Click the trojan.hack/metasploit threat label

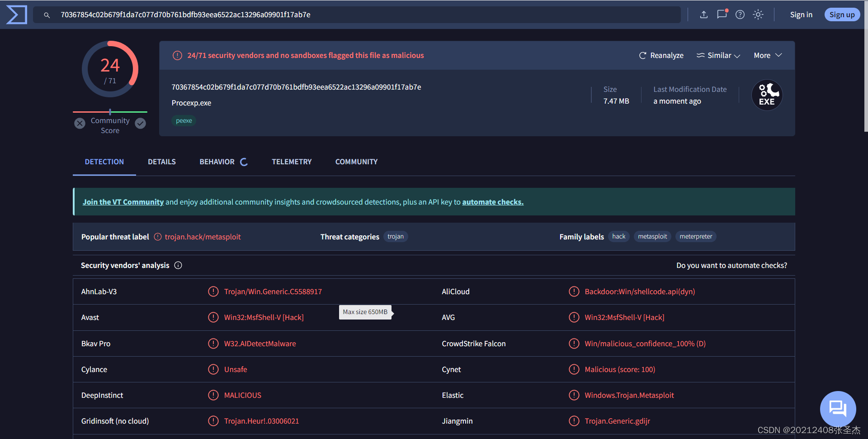pyautogui.click(x=203, y=237)
